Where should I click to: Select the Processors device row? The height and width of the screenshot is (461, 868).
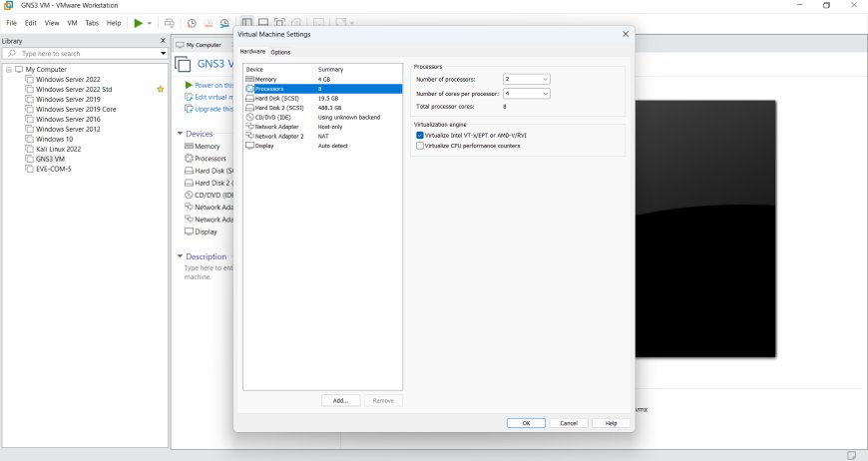click(x=322, y=89)
